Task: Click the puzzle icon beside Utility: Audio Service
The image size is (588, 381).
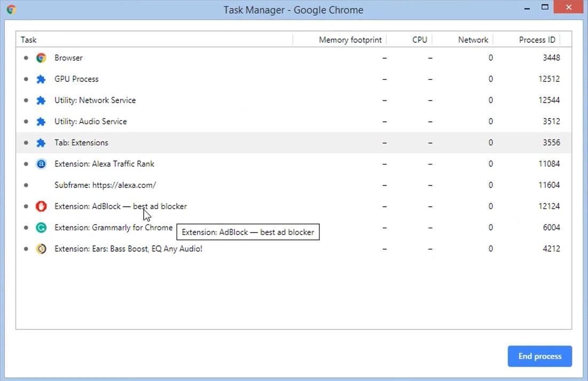Action: pos(41,122)
